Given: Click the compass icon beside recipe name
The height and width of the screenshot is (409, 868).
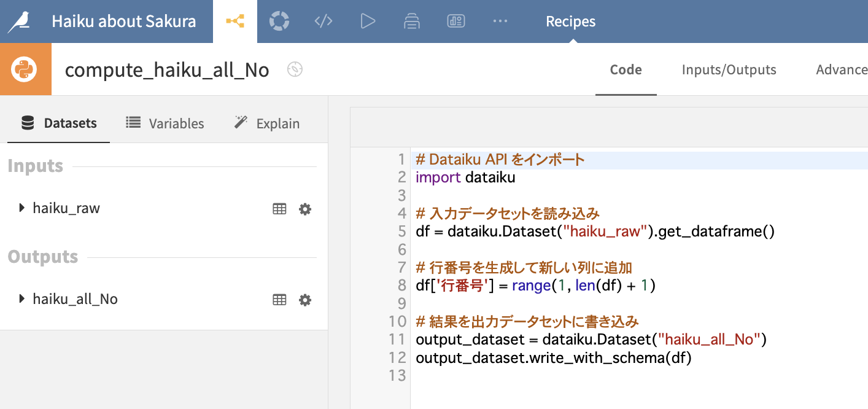Looking at the screenshot, I should point(295,69).
